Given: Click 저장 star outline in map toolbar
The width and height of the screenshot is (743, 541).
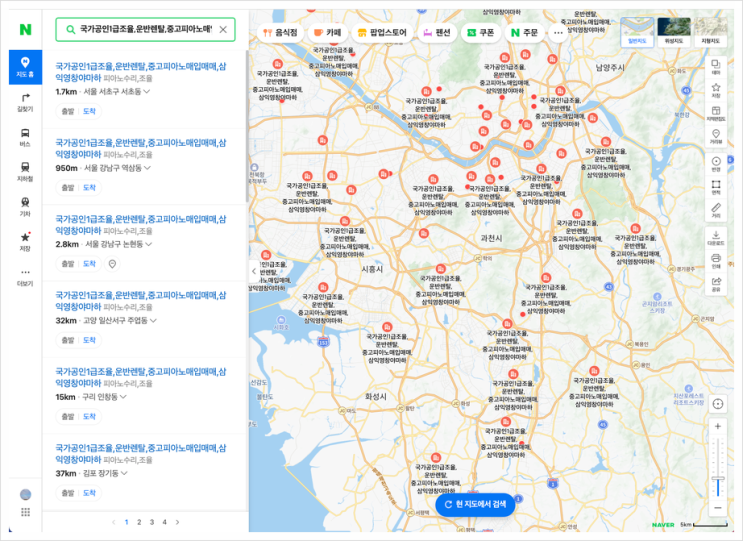Looking at the screenshot, I should tap(716, 90).
